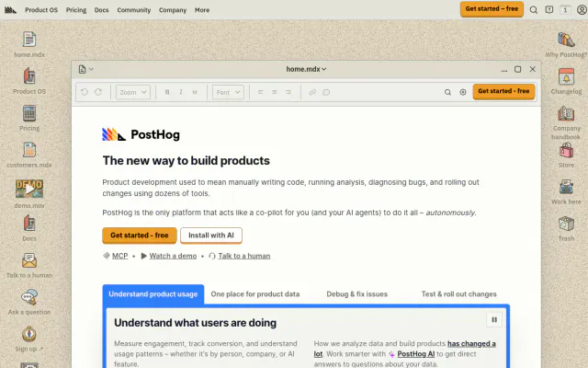The height and width of the screenshot is (368, 588).
Task: Click the Install with AI button
Action: (x=211, y=236)
